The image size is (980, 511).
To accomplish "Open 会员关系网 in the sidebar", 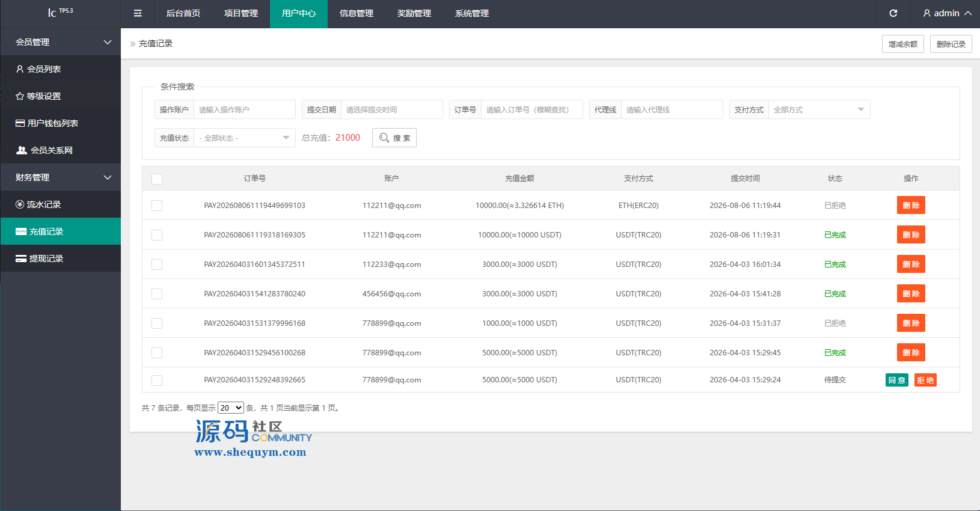I will 60,150.
